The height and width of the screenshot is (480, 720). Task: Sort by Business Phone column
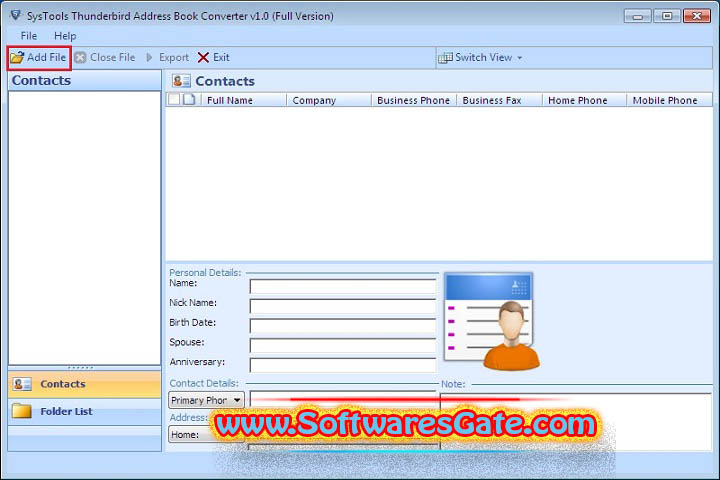[x=414, y=100]
